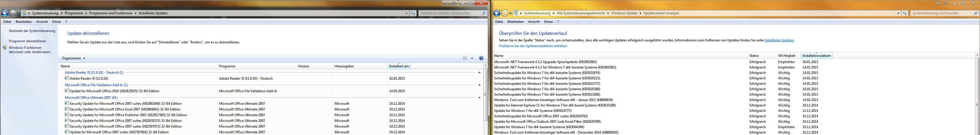The image size is (980, 135).
Task: Click search magnifier in Updateverlauf window
Action: pyautogui.click(x=976, y=13)
